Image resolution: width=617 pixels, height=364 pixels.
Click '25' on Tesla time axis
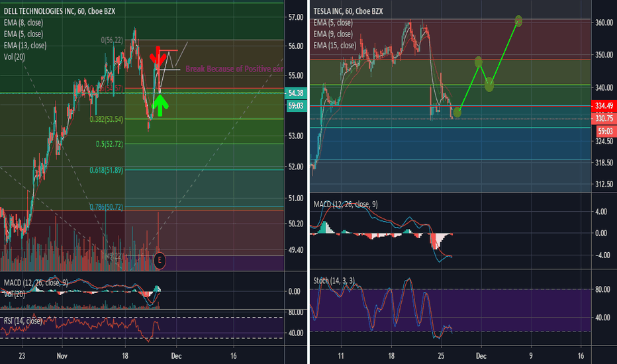tap(441, 356)
